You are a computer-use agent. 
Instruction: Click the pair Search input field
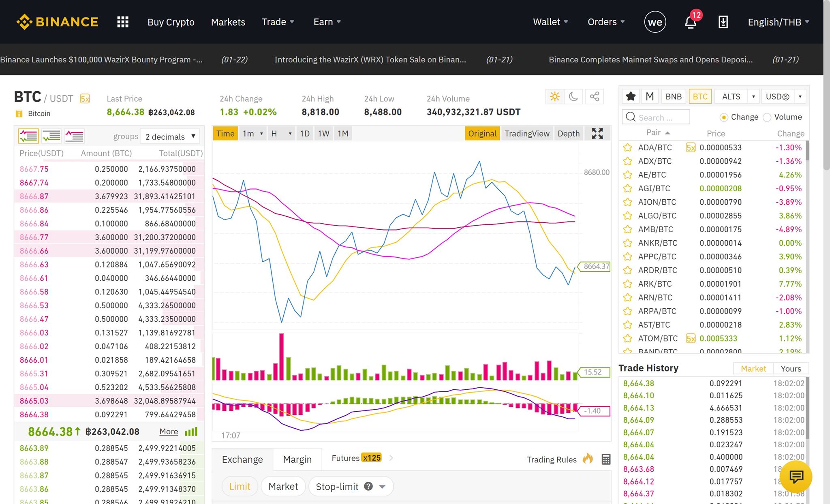(x=656, y=117)
